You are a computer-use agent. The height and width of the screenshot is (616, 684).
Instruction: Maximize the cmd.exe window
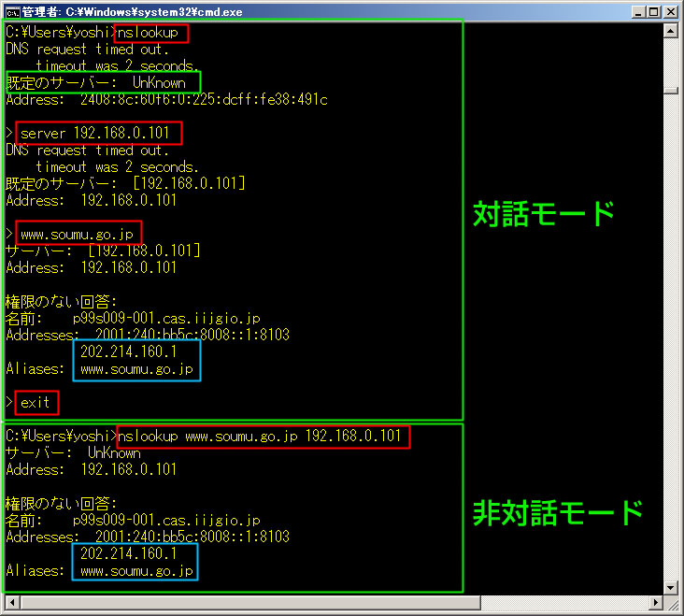(654, 12)
